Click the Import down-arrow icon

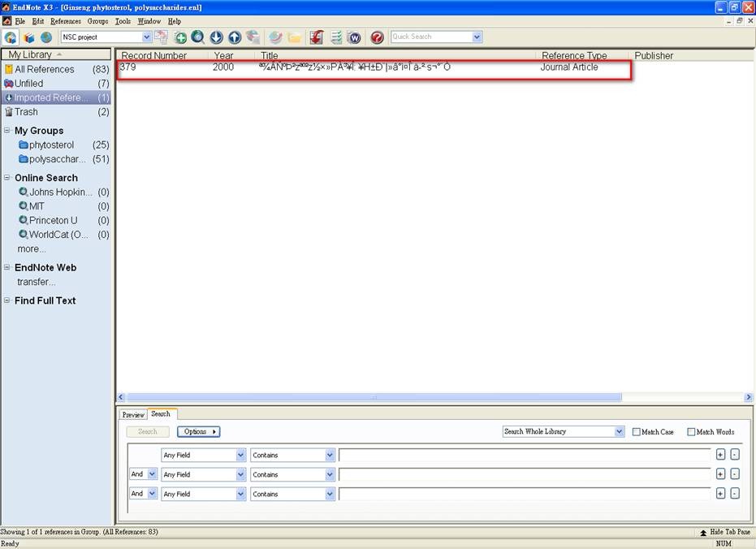click(217, 37)
